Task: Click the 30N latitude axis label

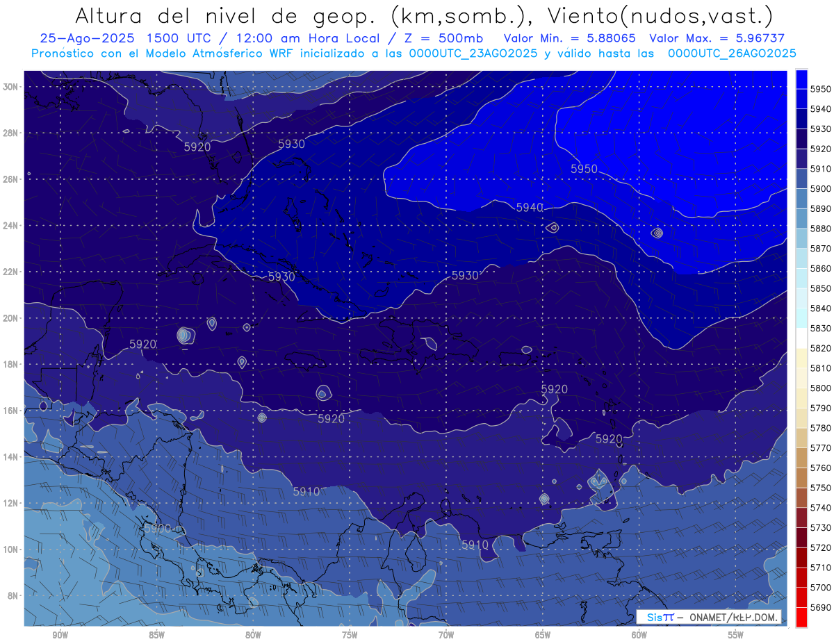Action: [x=10, y=86]
